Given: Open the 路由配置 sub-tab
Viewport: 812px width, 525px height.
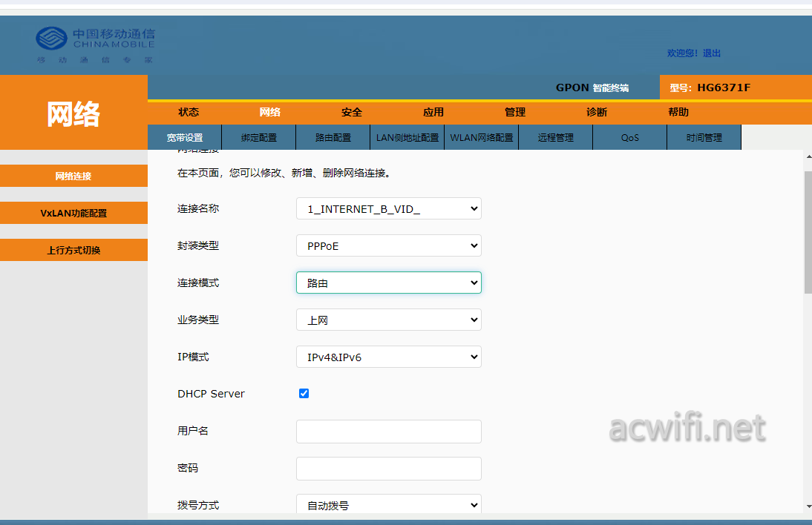Looking at the screenshot, I should tap(333, 138).
